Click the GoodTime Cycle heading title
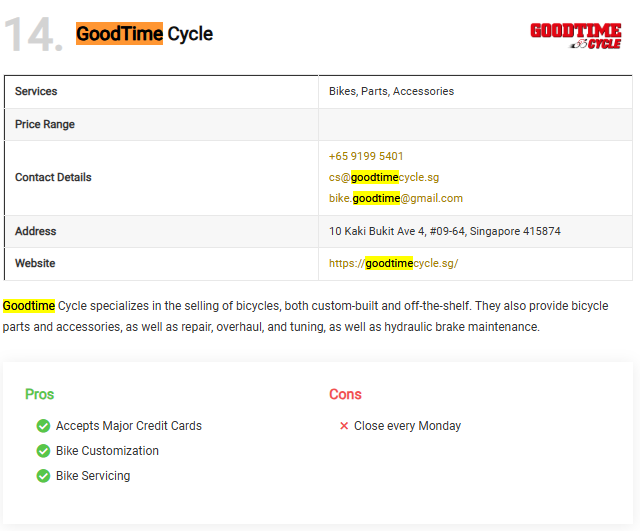The height and width of the screenshot is (531, 640). click(144, 33)
